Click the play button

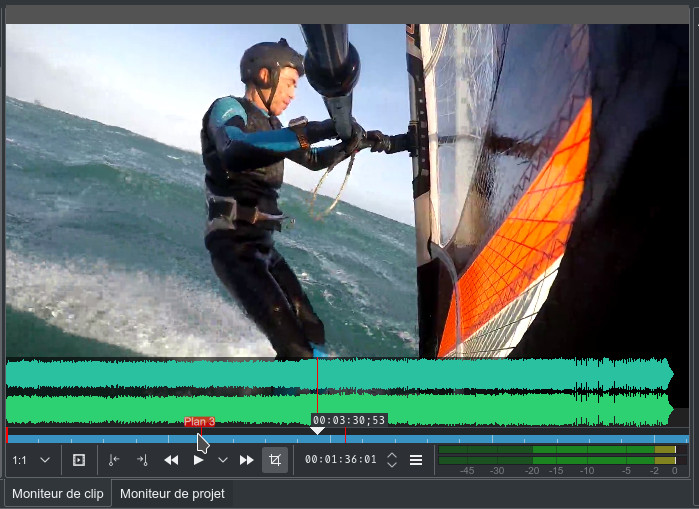click(198, 460)
